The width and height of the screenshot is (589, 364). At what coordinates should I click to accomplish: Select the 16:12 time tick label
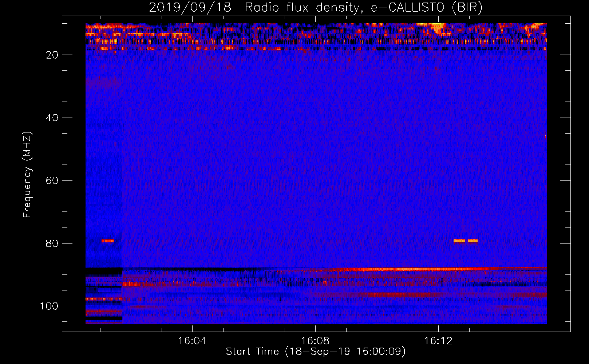(438, 341)
